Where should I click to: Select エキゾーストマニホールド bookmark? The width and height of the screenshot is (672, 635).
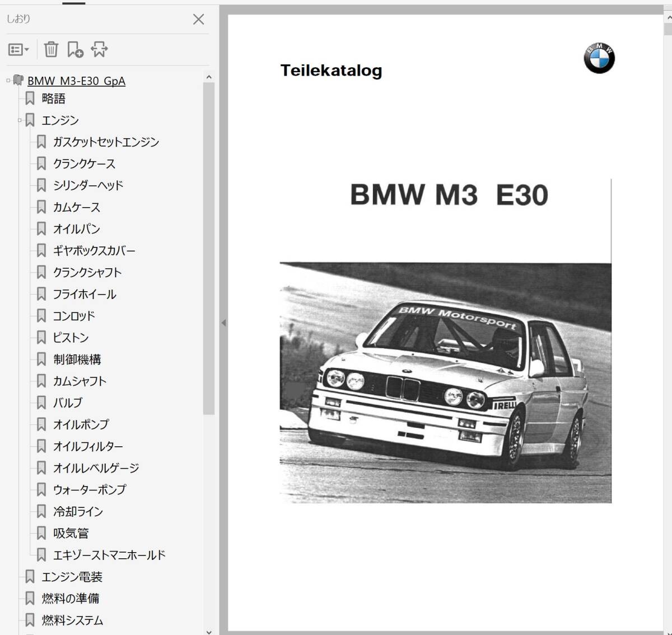109,555
